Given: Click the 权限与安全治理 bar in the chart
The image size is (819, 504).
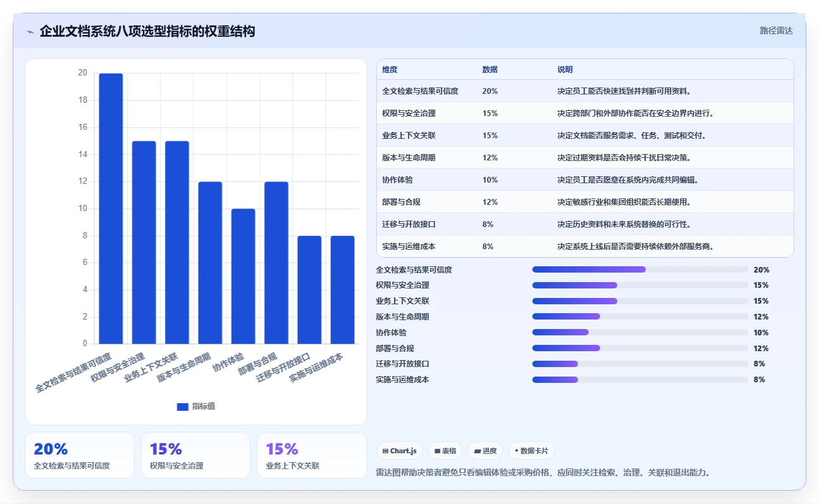Looking at the screenshot, I should pyautogui.click(x=144, y=243).
